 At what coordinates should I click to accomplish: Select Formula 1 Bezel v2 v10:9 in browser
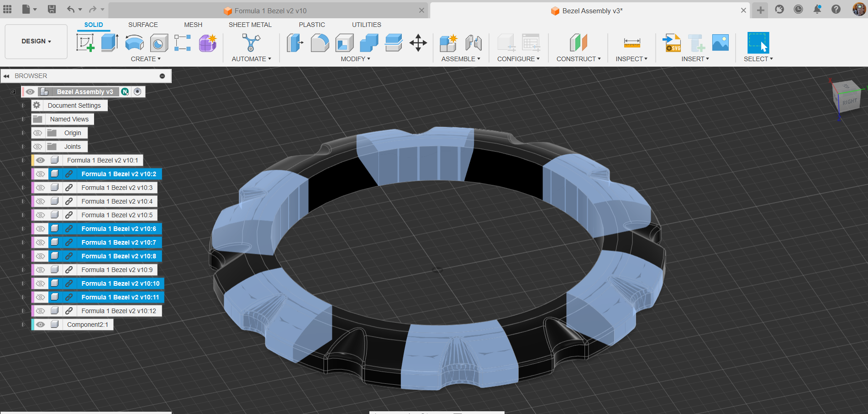coord(117,270)
